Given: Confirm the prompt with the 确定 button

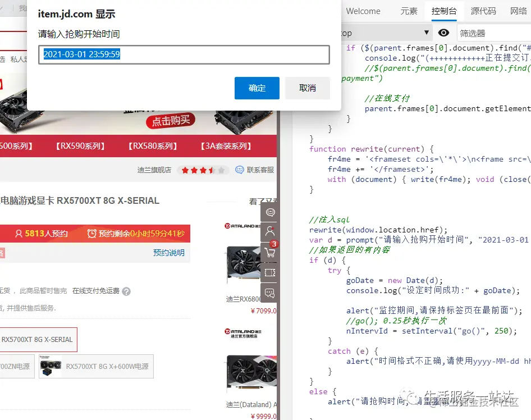Looking at the screenshot, I should pos(257,88).
